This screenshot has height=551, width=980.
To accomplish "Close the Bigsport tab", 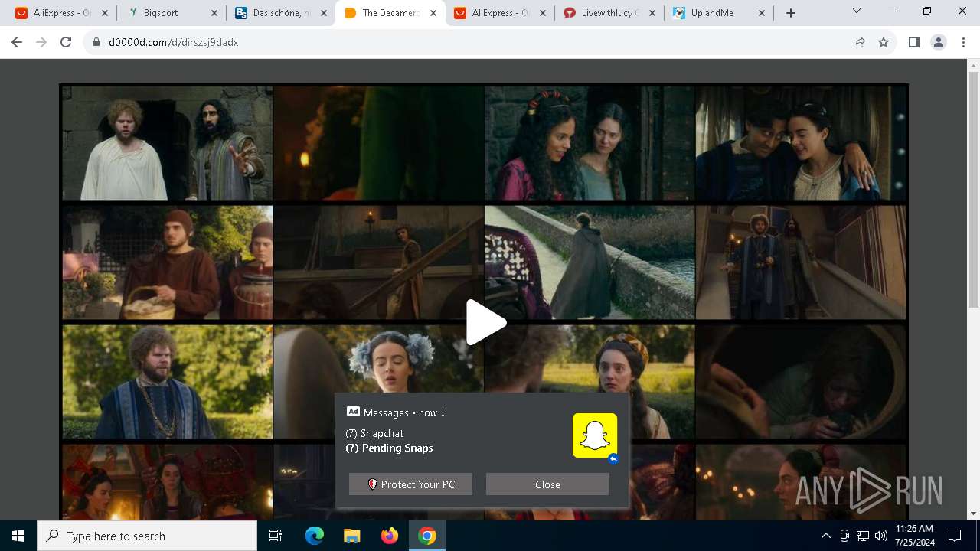I will [x=214, y=13].
